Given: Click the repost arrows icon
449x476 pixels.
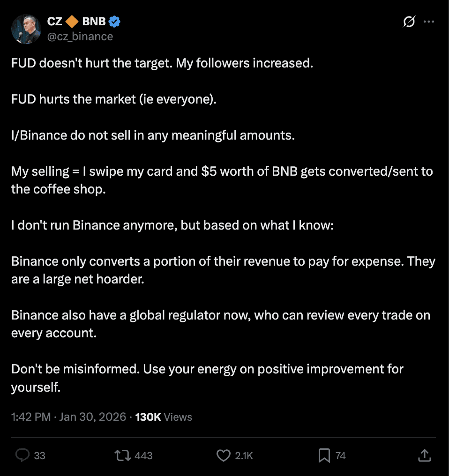Looking at the screenshot, I should pyautogui.click(x=123, y=455).
